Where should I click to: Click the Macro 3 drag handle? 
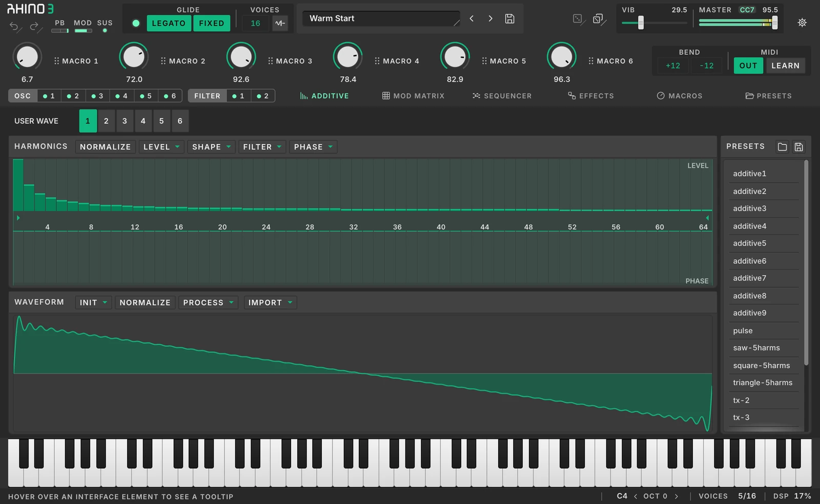(x=271, y=61)
